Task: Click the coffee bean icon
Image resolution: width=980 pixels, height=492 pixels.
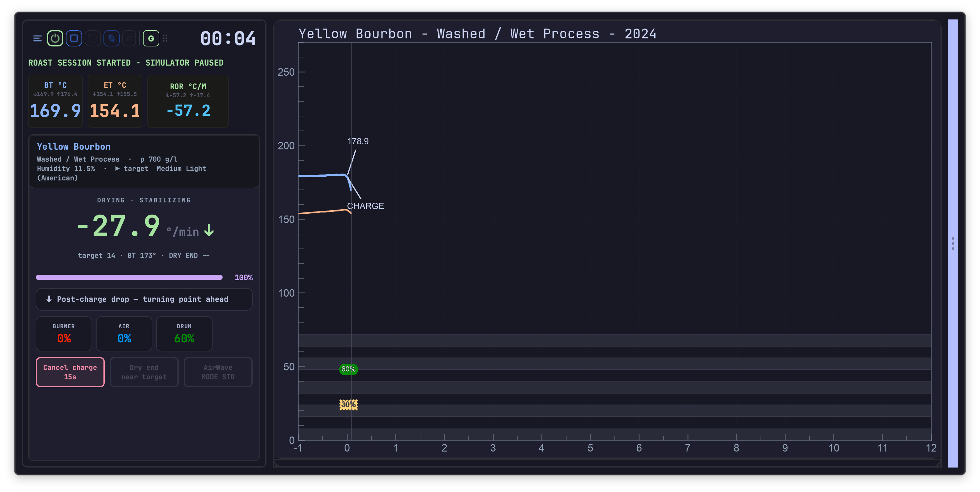Action: (x=111, y=39)
